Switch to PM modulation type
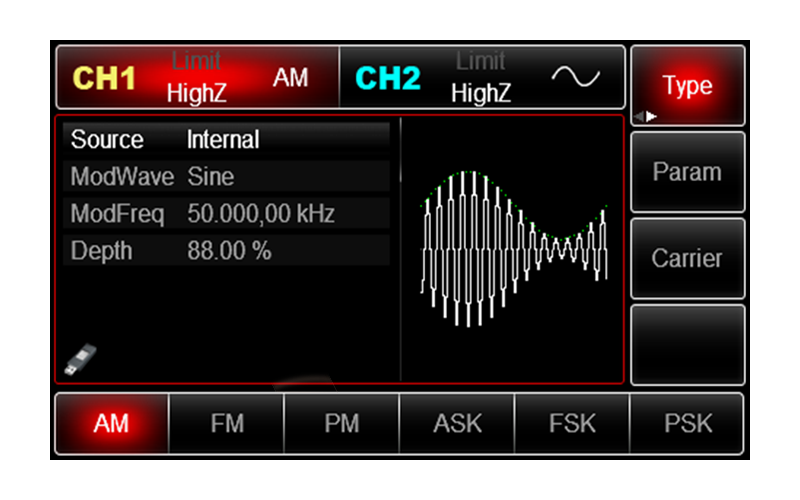 (x=342, y=423)
